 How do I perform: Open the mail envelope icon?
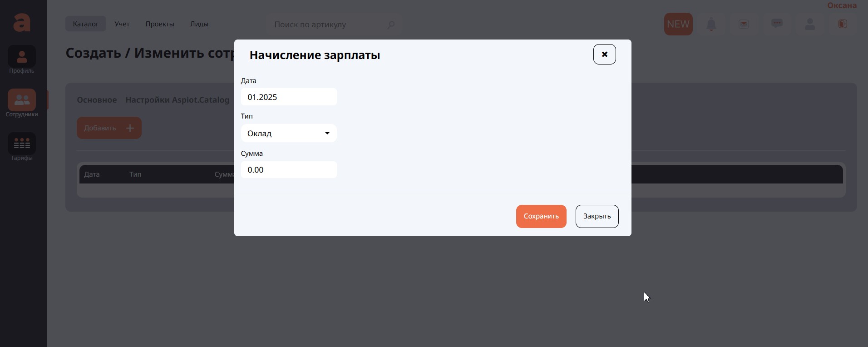744,24
